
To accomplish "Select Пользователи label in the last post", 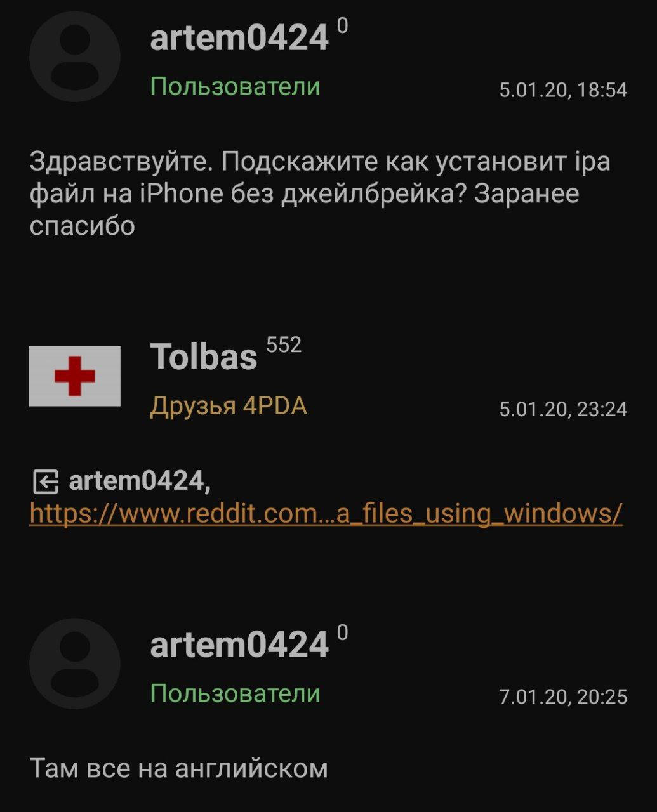I will (235, 693).
